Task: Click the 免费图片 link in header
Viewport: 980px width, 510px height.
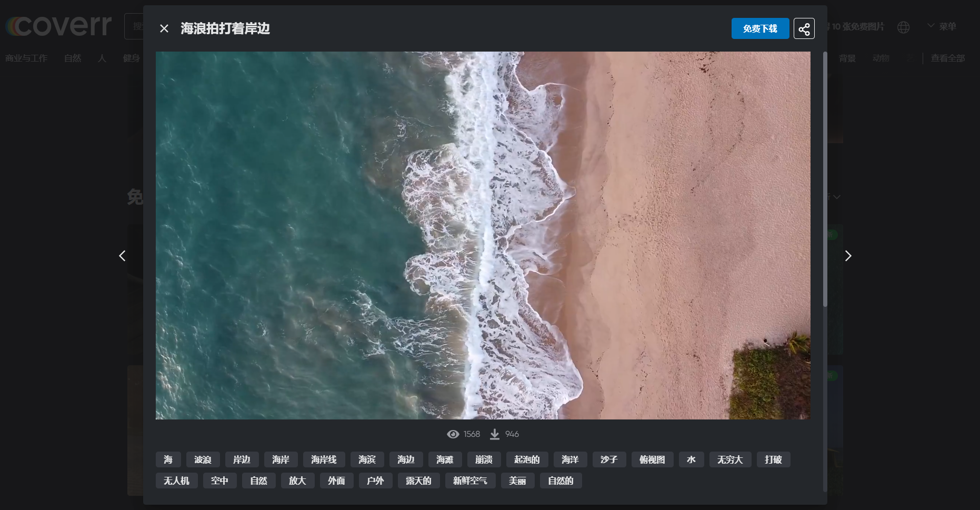Action: tap(856, 26)
